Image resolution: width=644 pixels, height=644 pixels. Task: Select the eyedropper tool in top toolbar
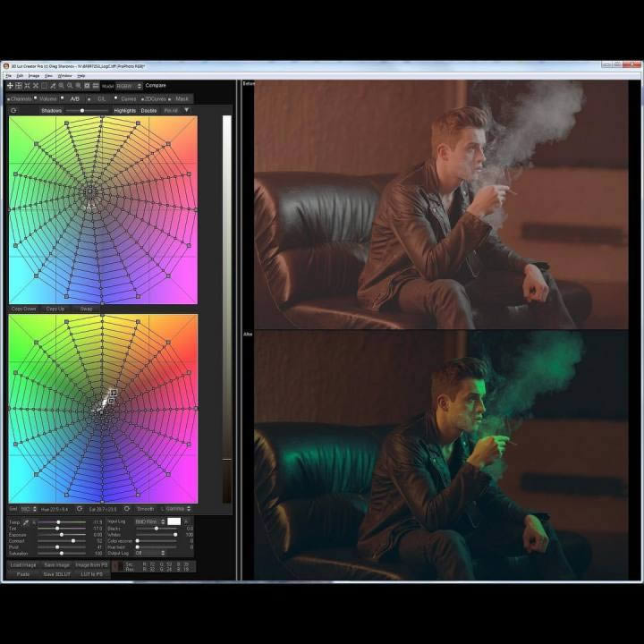point(53,86)
